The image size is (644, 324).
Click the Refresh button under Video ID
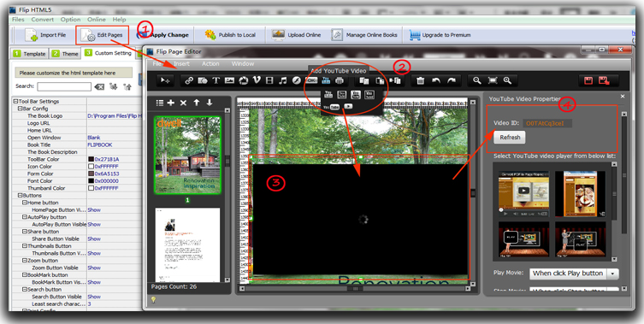tap(510, 138)
